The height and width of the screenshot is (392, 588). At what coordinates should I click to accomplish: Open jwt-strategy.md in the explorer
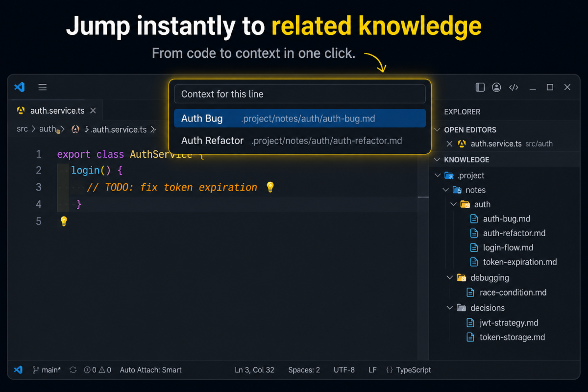pyautogui.click(x=509, y=323)
